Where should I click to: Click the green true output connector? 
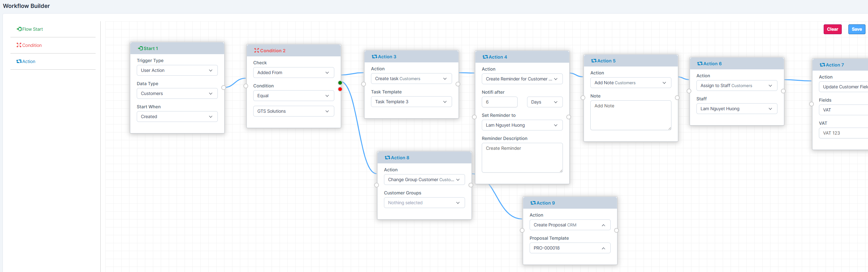tap(340, 83)
